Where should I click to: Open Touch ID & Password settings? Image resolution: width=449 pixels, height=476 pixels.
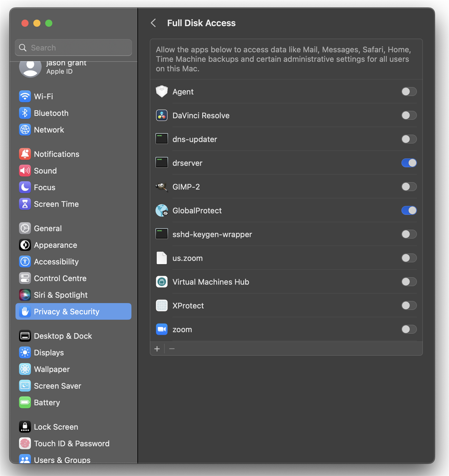tap(71, 443)
